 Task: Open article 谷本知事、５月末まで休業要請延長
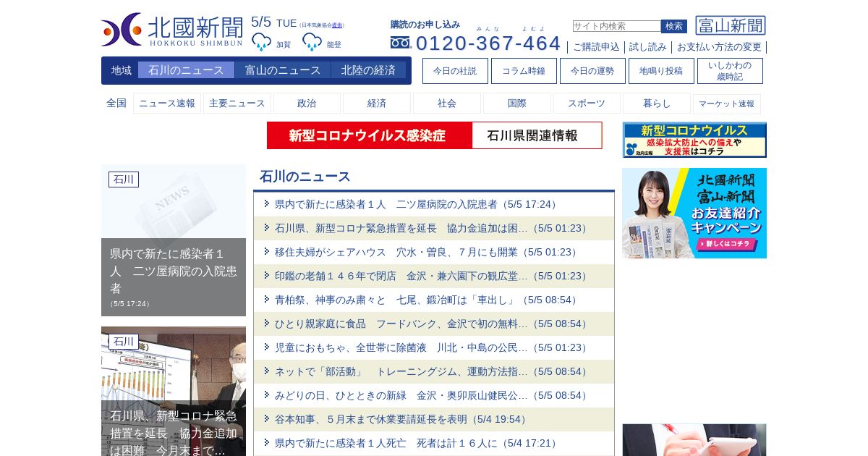pyautogui.click(x=402, y=419)
